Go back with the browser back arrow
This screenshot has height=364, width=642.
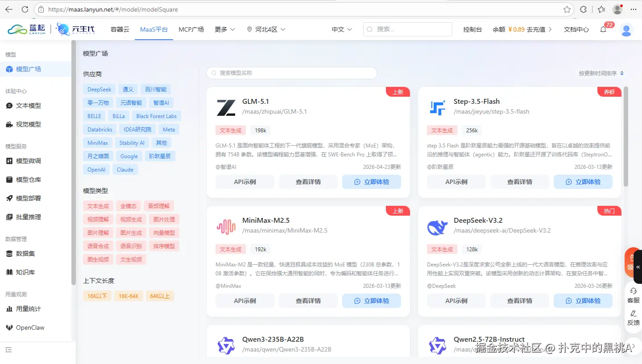(9, 9)
